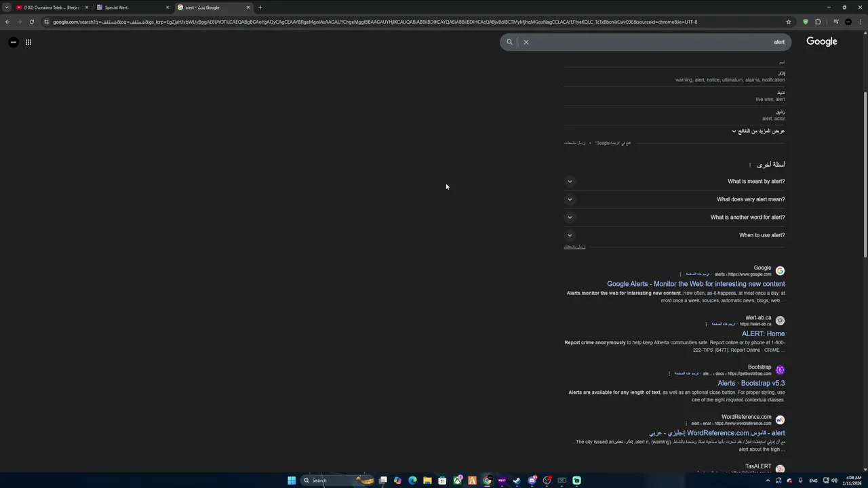This screenshot has width=868, height=488.
Task: View site information icon in address bar
Action: point(46,22)
